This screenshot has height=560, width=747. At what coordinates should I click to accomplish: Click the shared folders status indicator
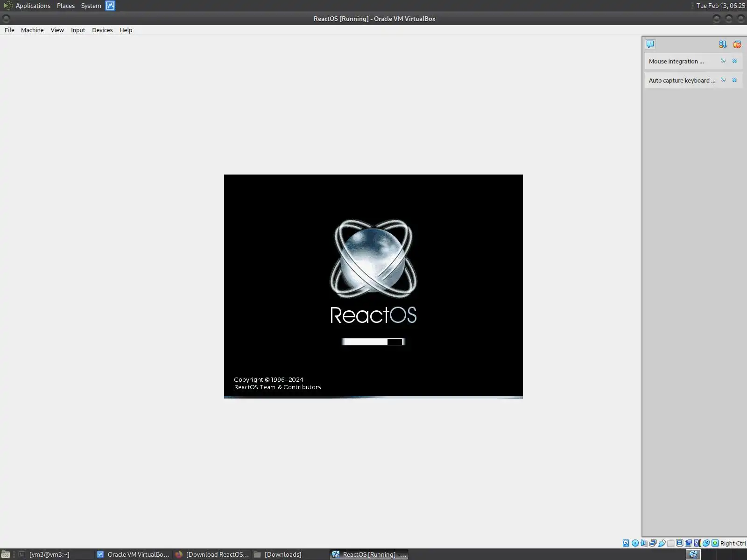point(670,543)
